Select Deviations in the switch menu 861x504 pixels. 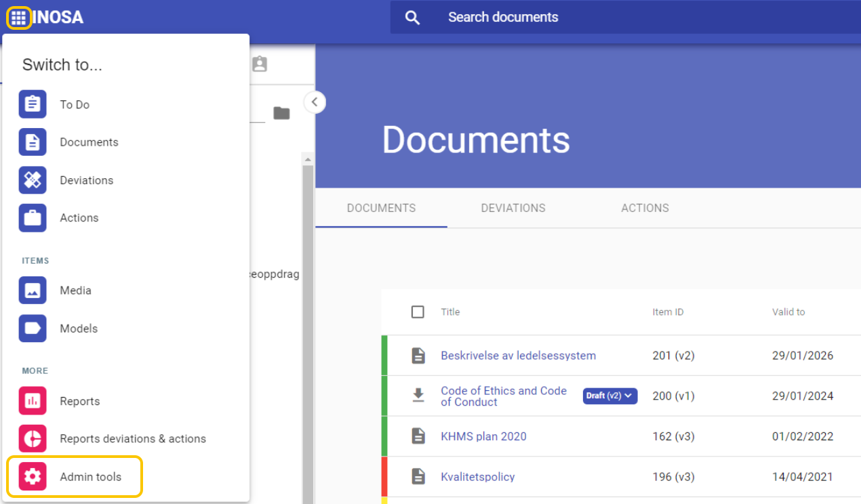click(87, 180)
